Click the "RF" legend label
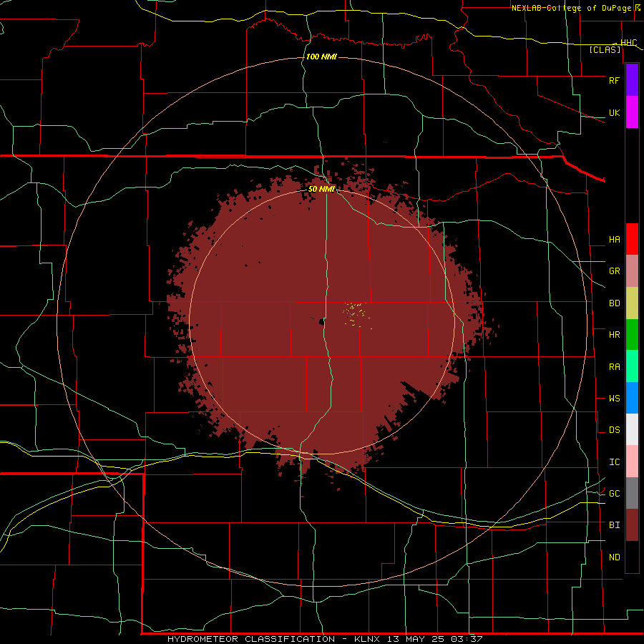The height and width of the screenshot is (644, 644). 614,80
